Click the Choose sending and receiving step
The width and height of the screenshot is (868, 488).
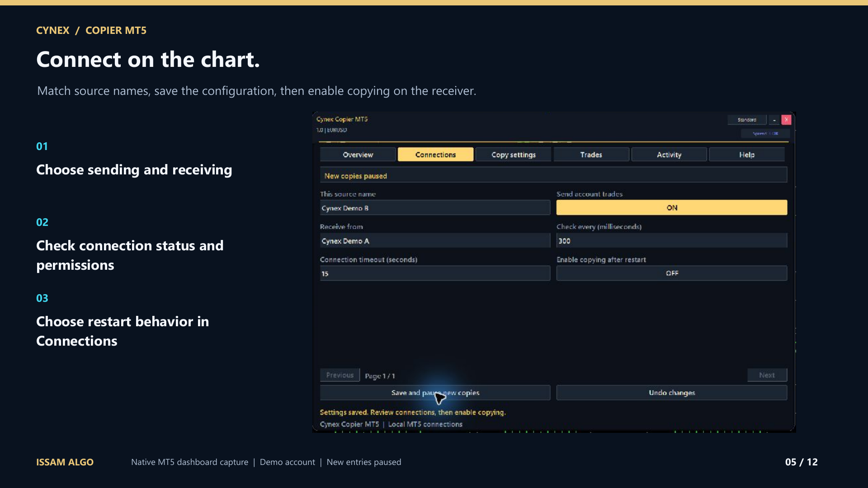pyautogui.click(x=134, y=170)
